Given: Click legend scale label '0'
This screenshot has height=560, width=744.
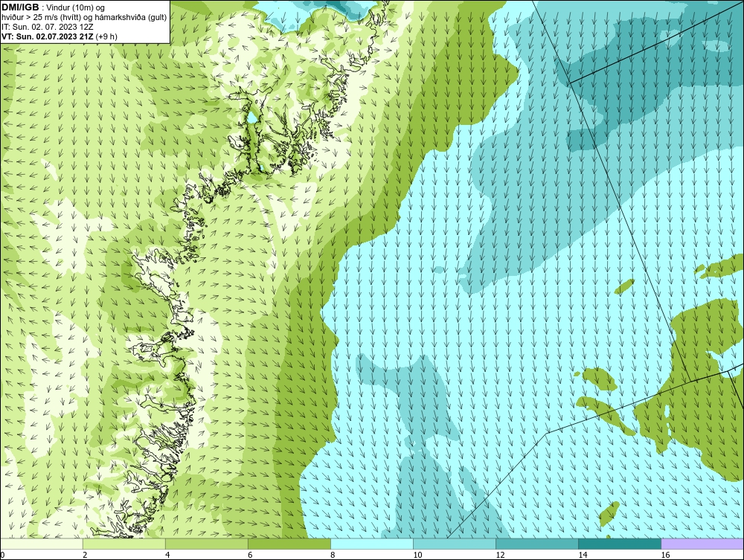Looking at the screenshot, I should click(x=3, y=555).
